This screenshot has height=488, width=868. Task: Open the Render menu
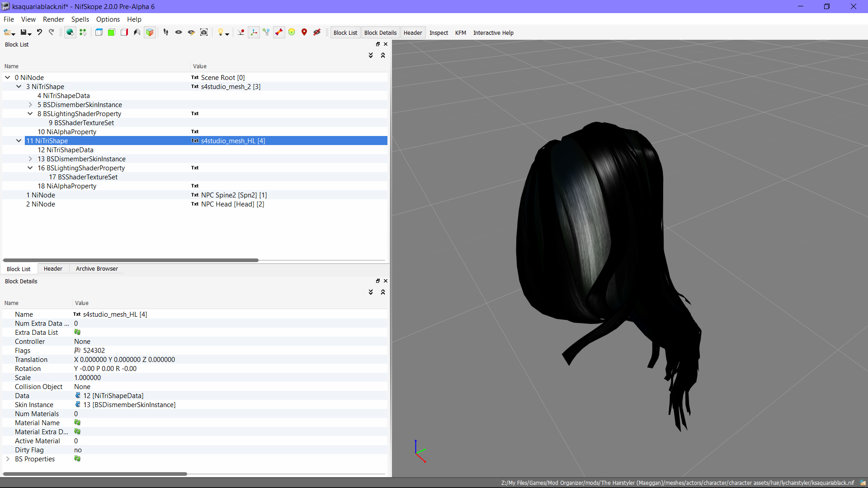(53, 19)
